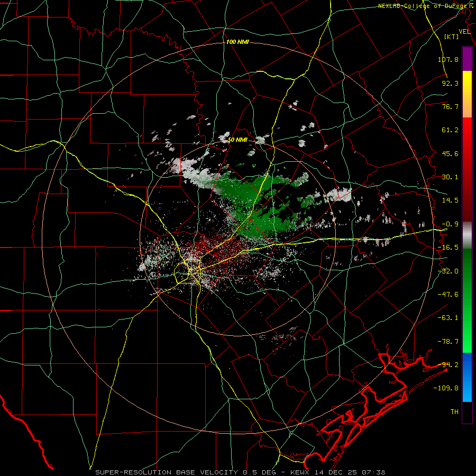Select the 107.8 velocity scale value

click(x=448, y=59)
